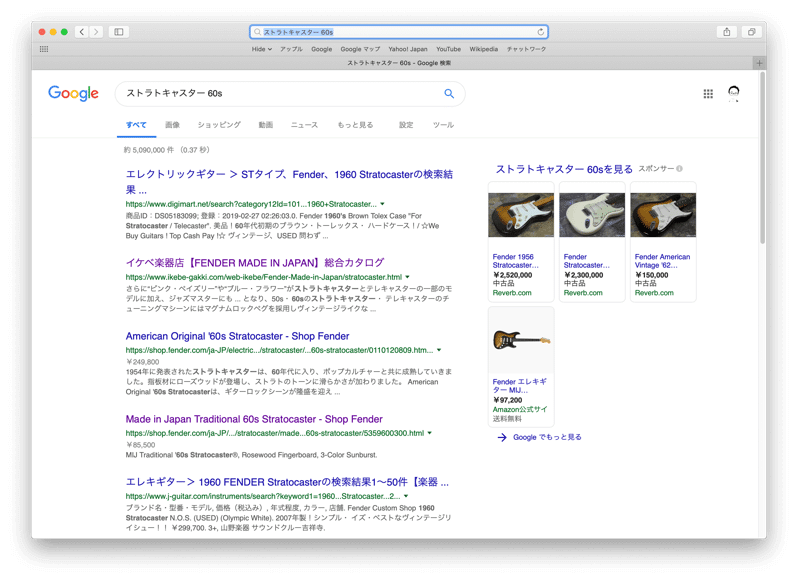The height and width of the screenshot is (580, 798).
Task: Open Made in Japan Traditional 60s result
Action: 254,419
